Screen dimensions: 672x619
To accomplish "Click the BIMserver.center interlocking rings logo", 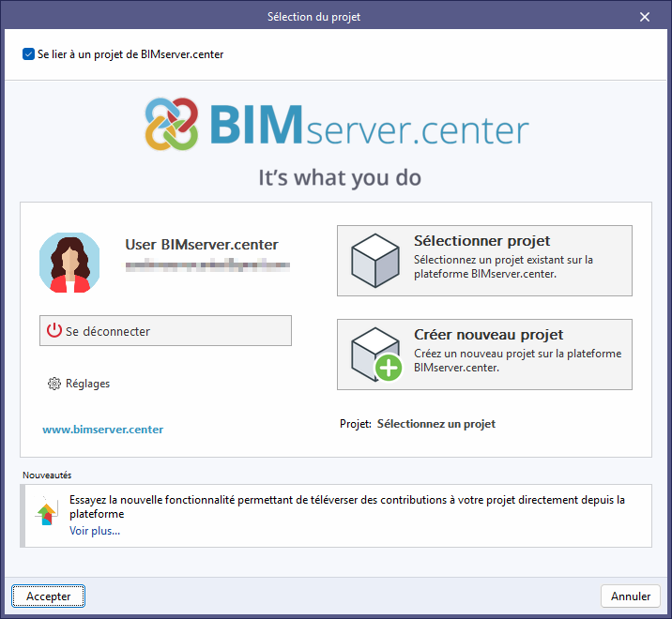I will click(172, 124).
